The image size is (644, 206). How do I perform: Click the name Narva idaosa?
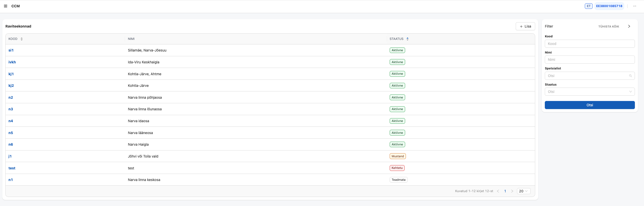138,121
